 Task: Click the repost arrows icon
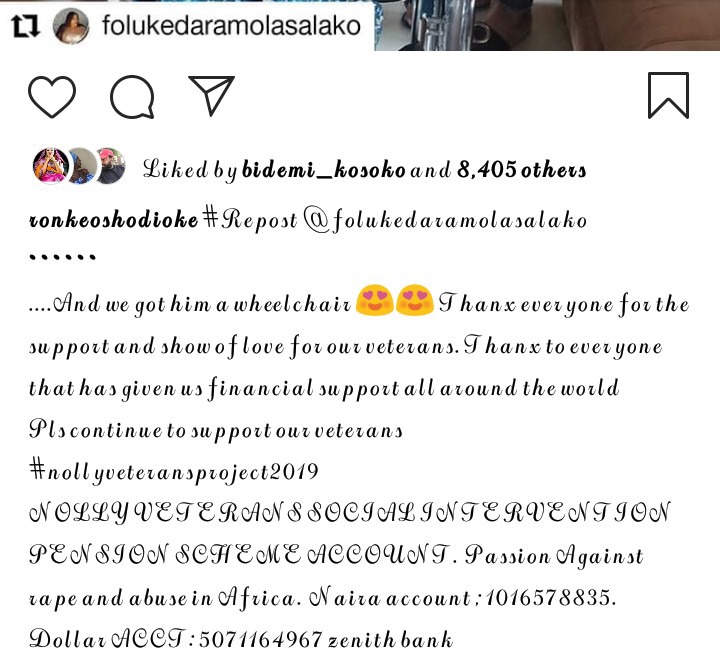click(x=25, y=26)
